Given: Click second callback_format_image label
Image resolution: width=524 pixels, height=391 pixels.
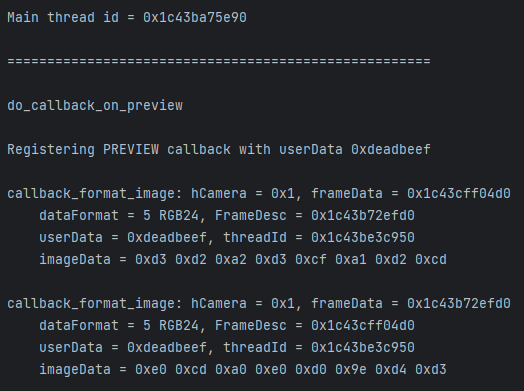Looking at the screenshot, I should [x=95, y=304].
